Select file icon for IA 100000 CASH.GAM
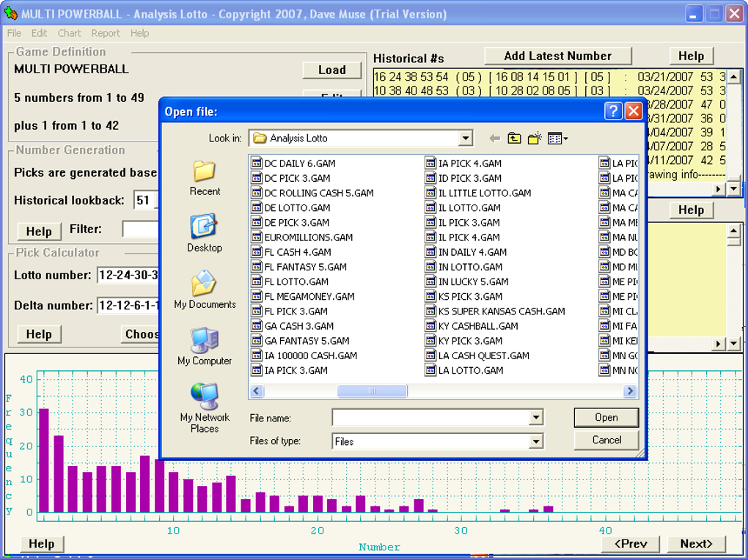This screenshot has width=748, height=560. (257, 355)
